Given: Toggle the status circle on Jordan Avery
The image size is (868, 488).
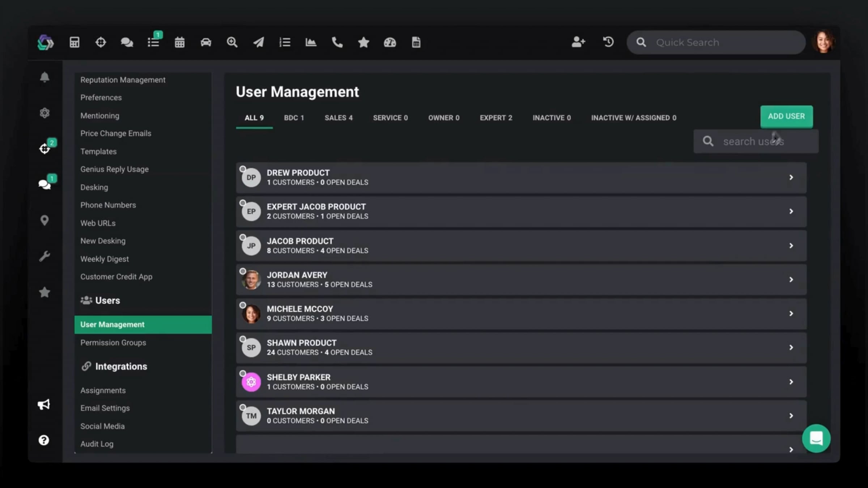Looking at the screenshot, I should tap(243, 271).
